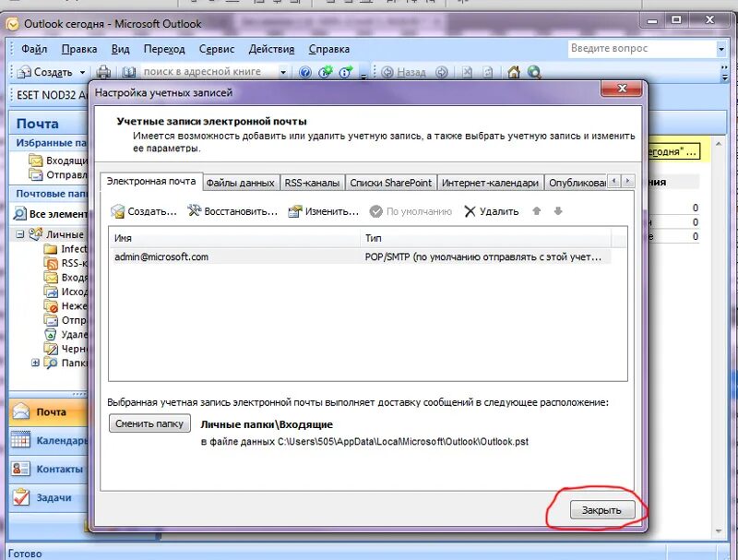Open the Сервис menu
This screenshot has height=560, width=738.
217,49
